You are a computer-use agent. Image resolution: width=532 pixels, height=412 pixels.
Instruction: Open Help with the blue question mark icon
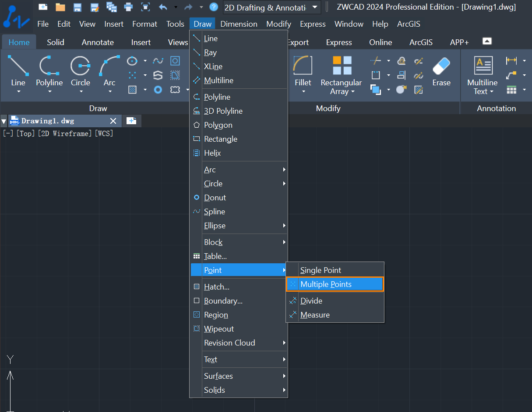[x=214, y=7]
